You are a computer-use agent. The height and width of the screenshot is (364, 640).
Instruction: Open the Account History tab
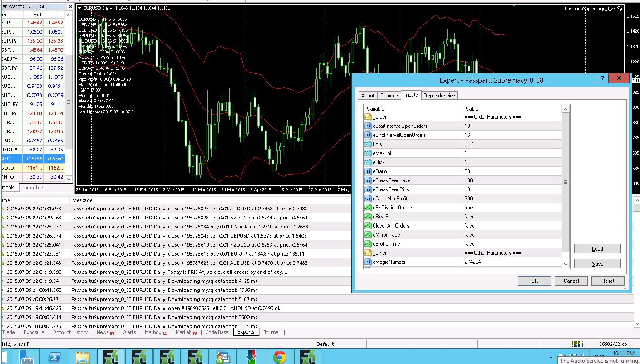70,332
